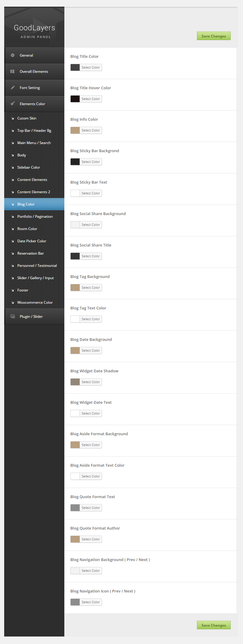Click Select Color for Blog Quote Format Author
Viewport: 243px width, 644px height.
(91, 539)
